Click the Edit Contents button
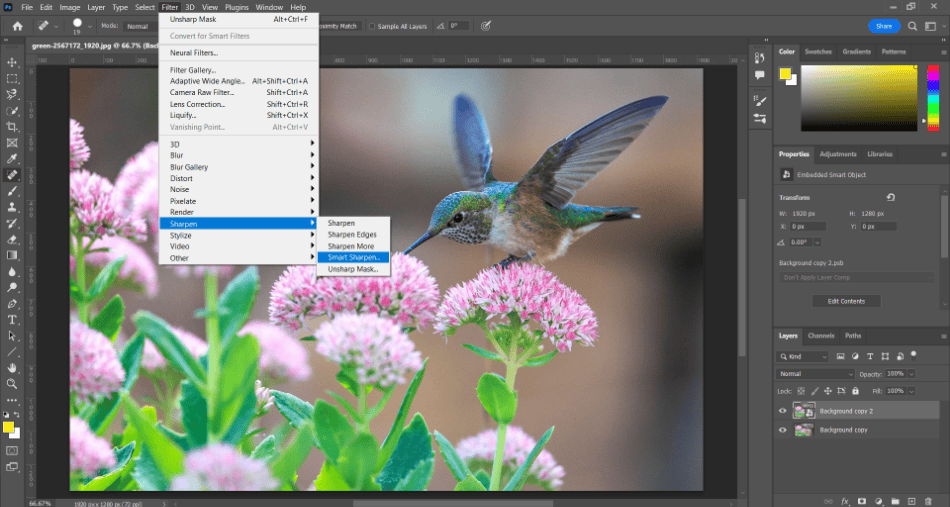 [846, 301]
